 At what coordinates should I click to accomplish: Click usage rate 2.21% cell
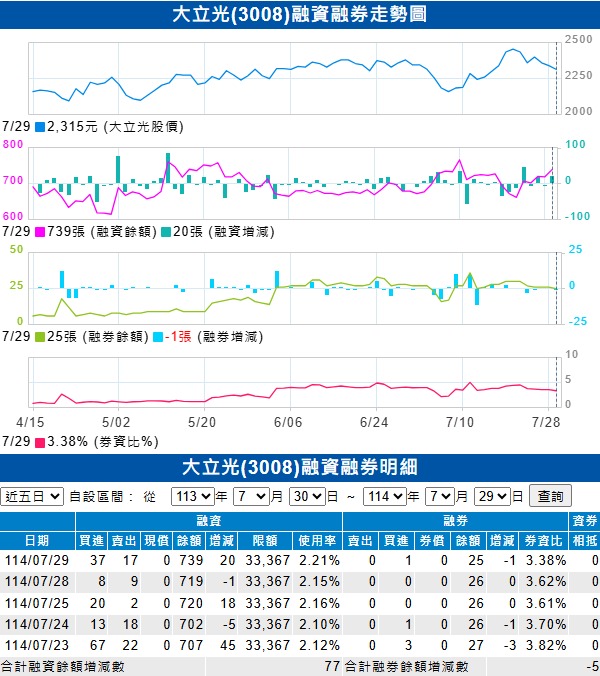click(x=319, y=560)
